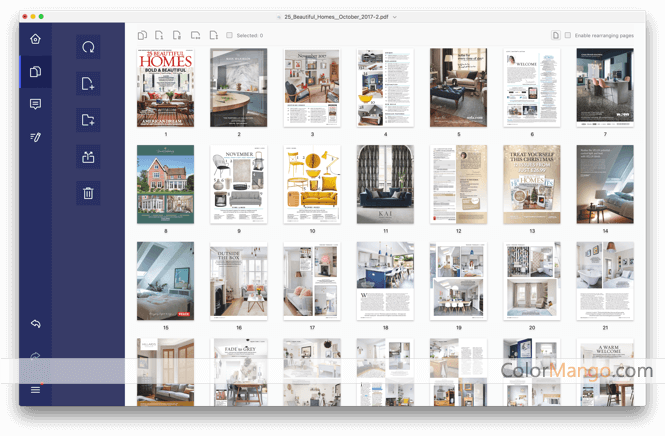Viewport: 665px width, 436px height.
Task: Open the hamburger menu at sidebar bottom
Action: (35, 389)
